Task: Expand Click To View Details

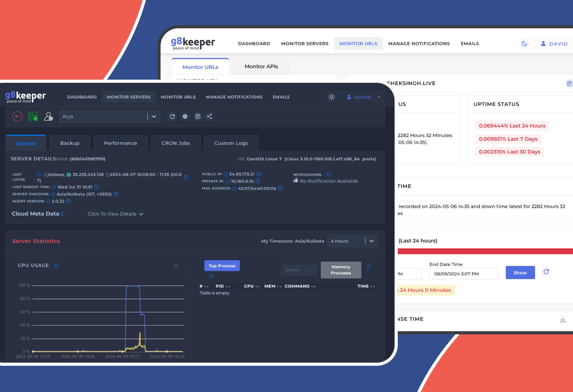Action: (115, 214)
